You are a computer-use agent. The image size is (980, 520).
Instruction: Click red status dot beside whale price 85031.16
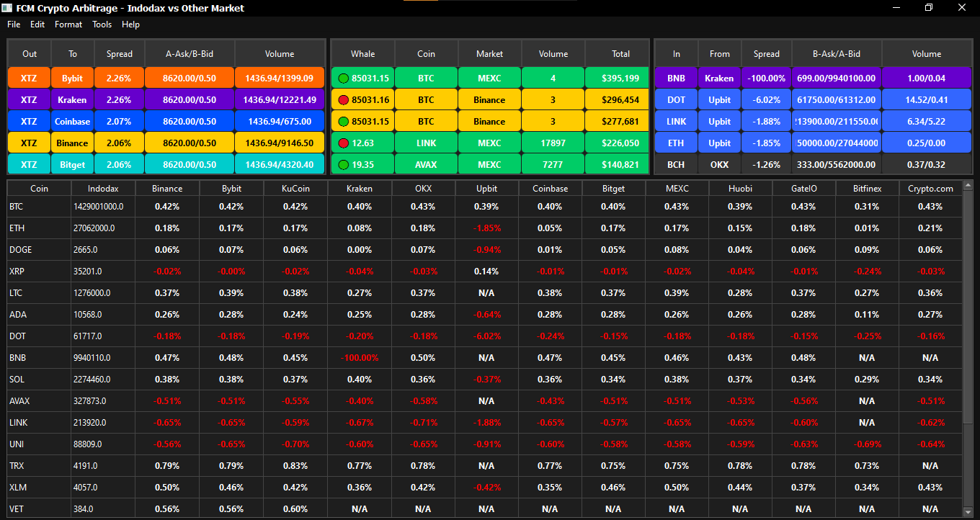pyautogui.click(x=344, y=100)
